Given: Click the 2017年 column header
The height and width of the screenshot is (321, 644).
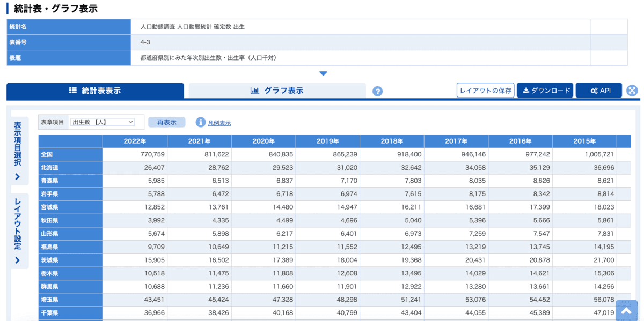Looking at the screenshot, I should (456, 141).
